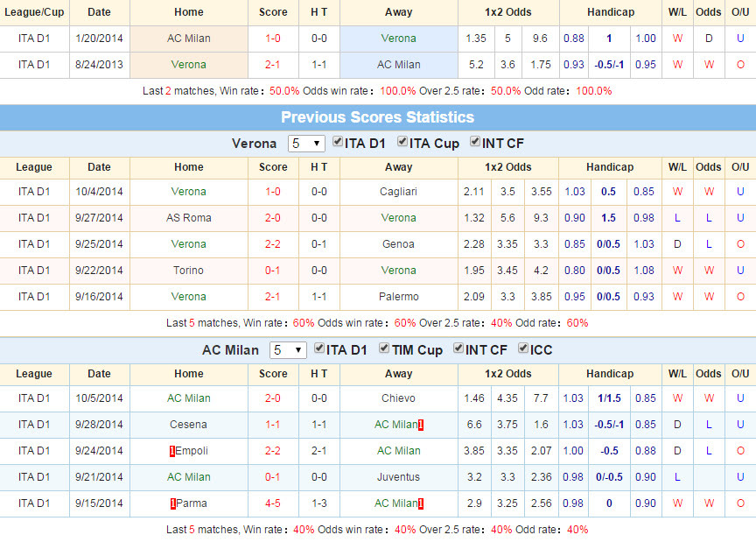Click the 1/1.5 handicap in Chievo row

point(609,398)
